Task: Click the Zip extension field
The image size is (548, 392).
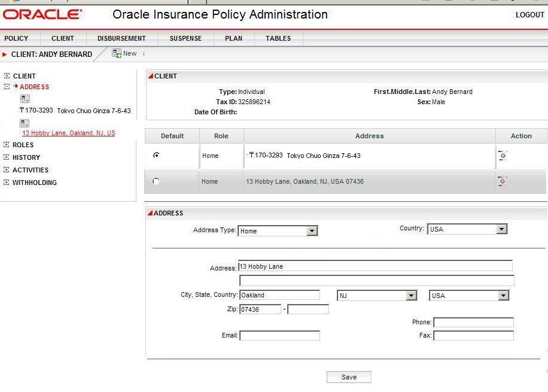Action: [308, 309]
